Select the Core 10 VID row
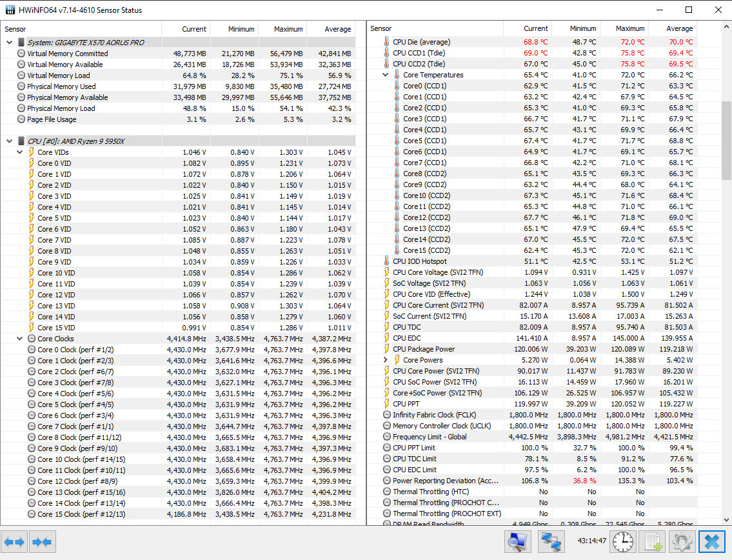Image resolution: width=732 pixels, height=560 pixels. point(179,273)
